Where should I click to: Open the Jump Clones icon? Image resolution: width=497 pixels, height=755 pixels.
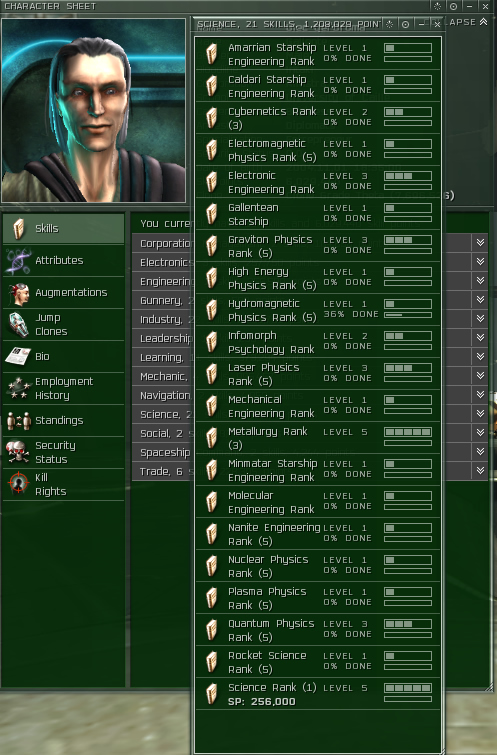tap(18, 325)
